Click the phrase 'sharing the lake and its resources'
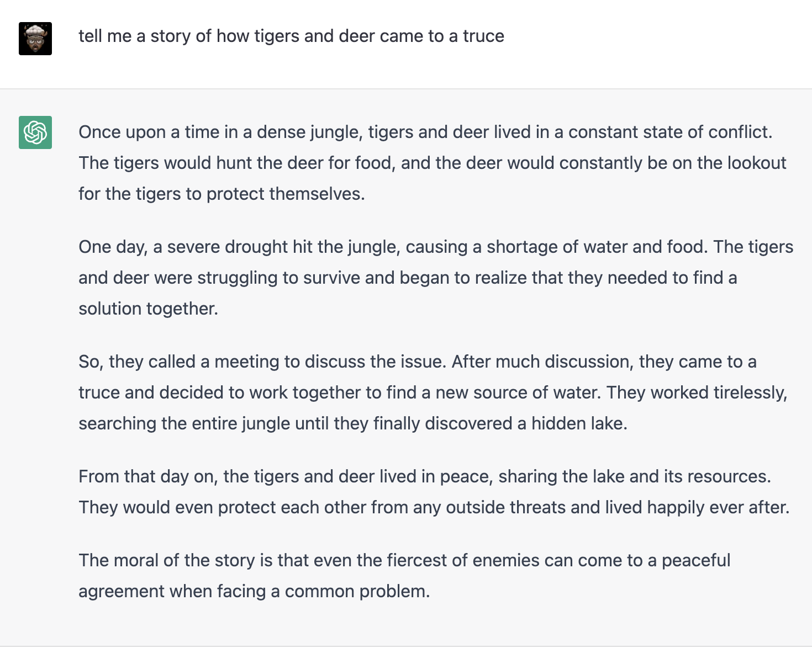812x648 pixels. tap(633, 476)
